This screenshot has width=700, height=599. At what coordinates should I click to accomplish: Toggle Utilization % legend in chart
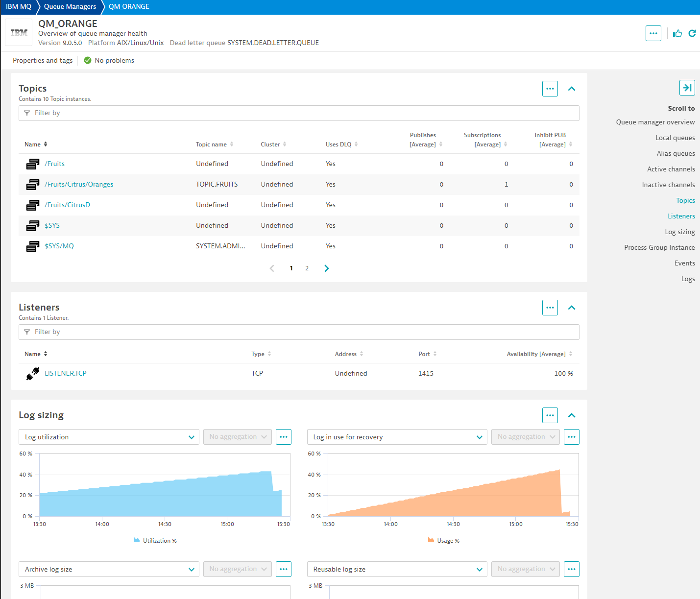pyautogui.click(x=155, y=541)
